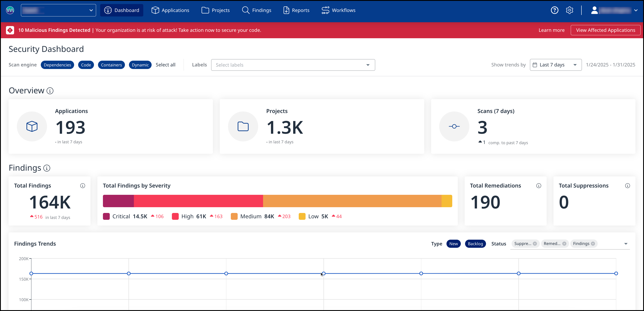Click the Findings section info icon
Viewport: 644px width, 311px height.
click(x=47, y=168)
